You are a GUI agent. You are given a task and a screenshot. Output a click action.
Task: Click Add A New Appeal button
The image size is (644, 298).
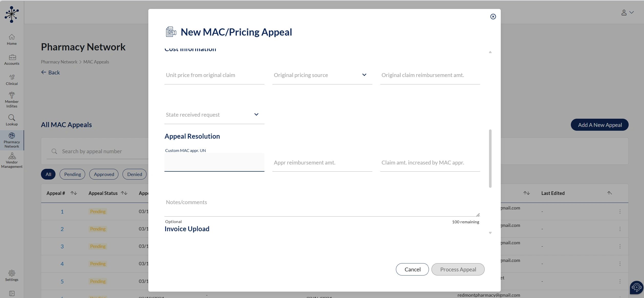[x=599, y=125]
